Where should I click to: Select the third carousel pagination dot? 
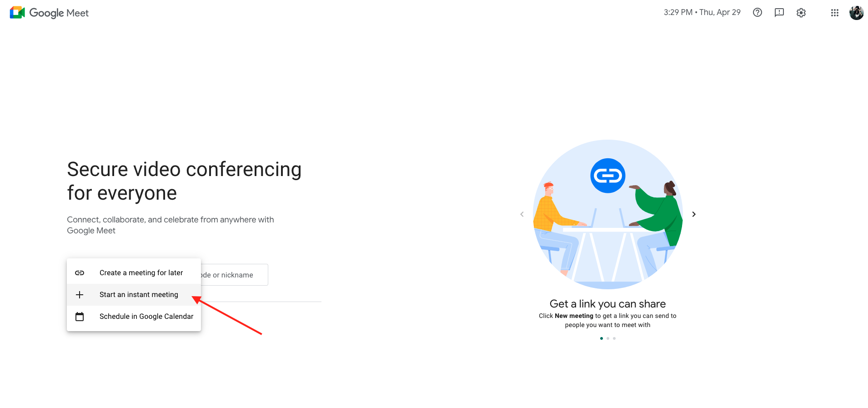coord(614,338)
